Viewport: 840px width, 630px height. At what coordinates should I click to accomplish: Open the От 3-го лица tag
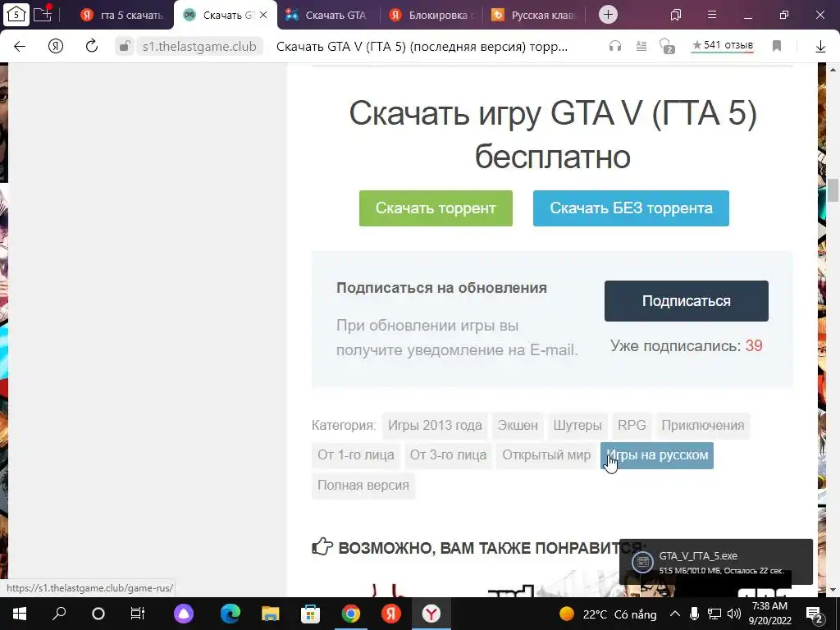tap(448, 455)
